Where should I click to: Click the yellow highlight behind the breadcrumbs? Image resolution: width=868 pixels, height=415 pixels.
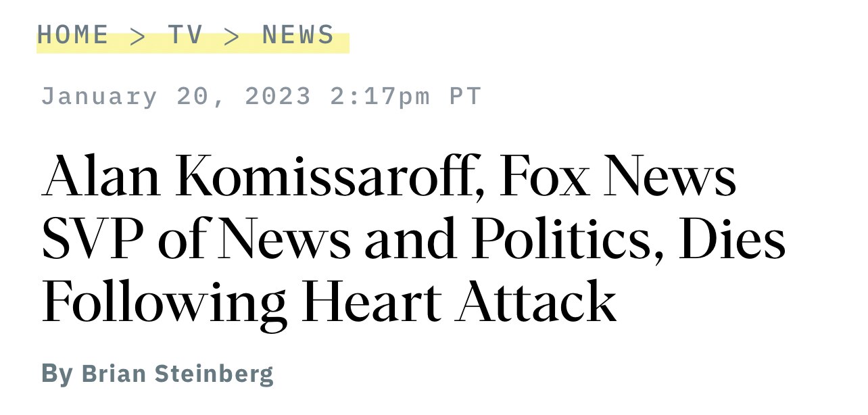click(x=193, y=41)
